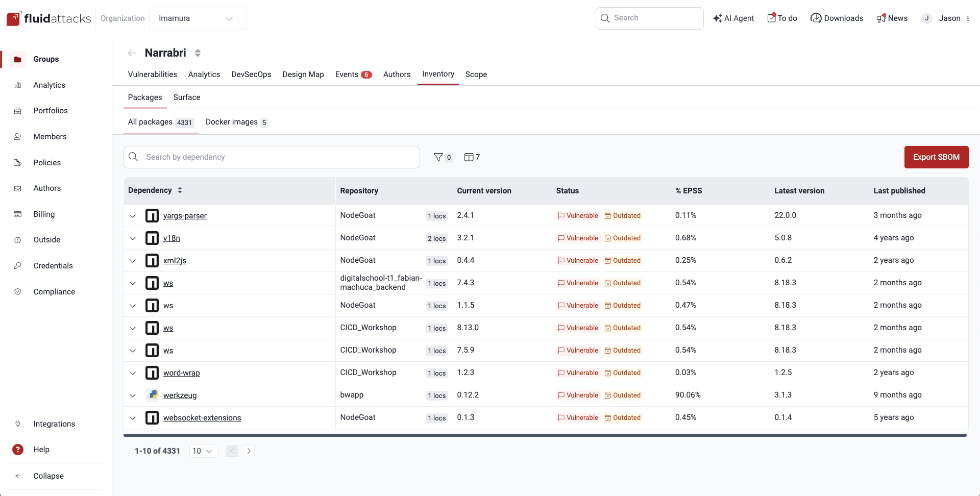Switch to the Scope tab

tap(476, 75)
